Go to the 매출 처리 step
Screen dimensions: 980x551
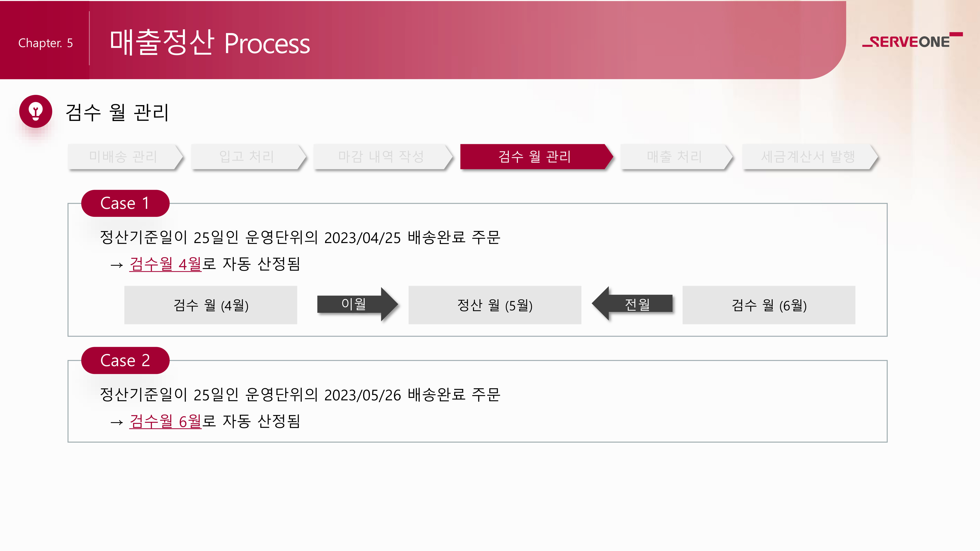(x=674, y=156)
